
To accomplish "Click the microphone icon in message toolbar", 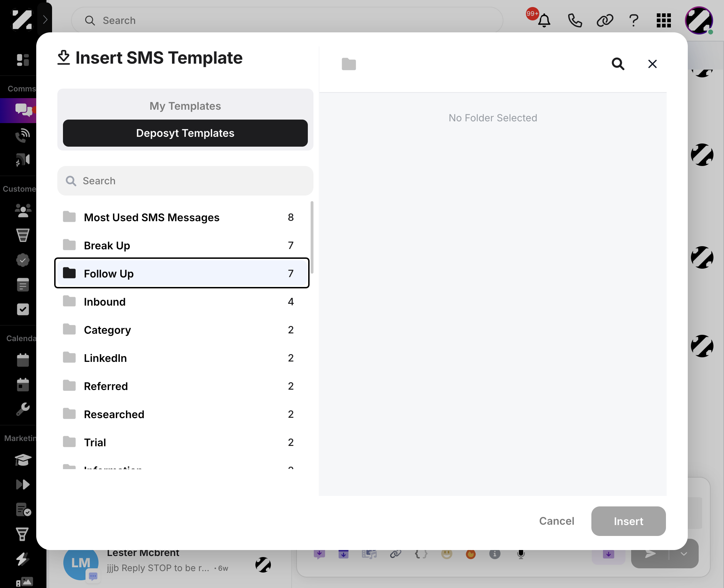I will (521, 554).
